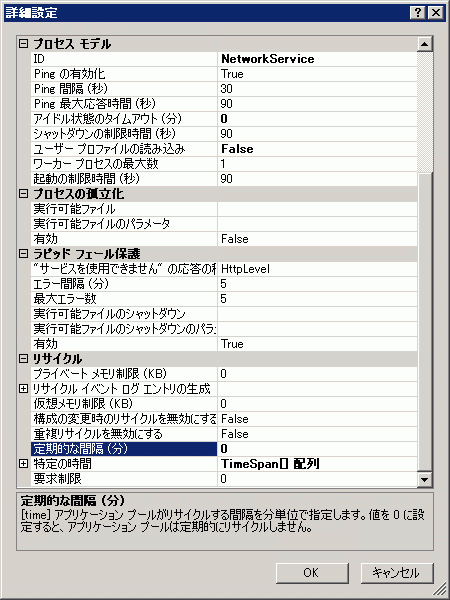Click 構成の変更時のリサイクル False value

click(x=318, y=419)
